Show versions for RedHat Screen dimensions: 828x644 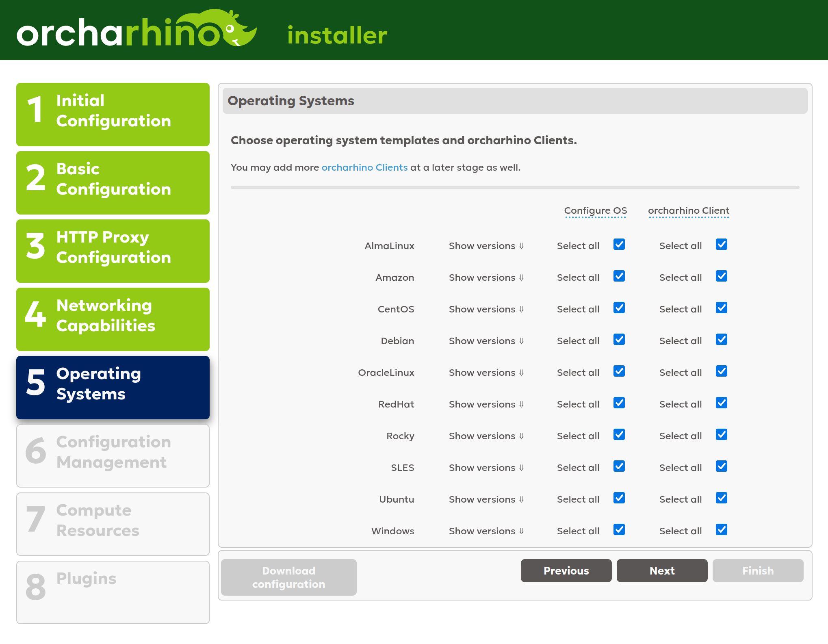click(486, 404)
